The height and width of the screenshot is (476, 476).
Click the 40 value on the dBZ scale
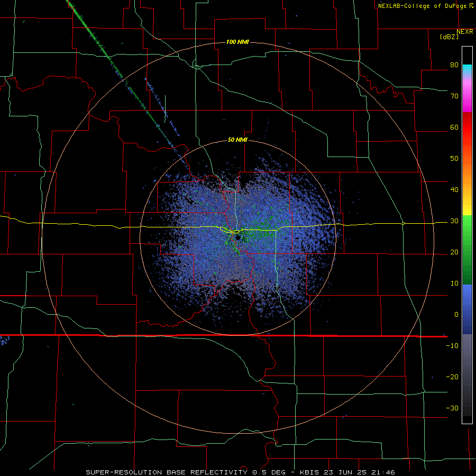454,190
